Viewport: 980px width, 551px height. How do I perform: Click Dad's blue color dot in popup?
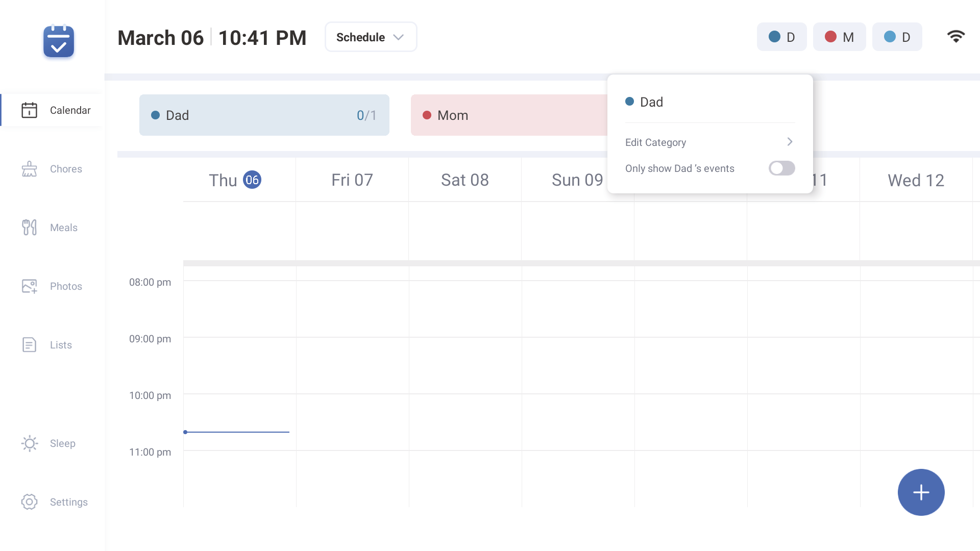point(629,102)
